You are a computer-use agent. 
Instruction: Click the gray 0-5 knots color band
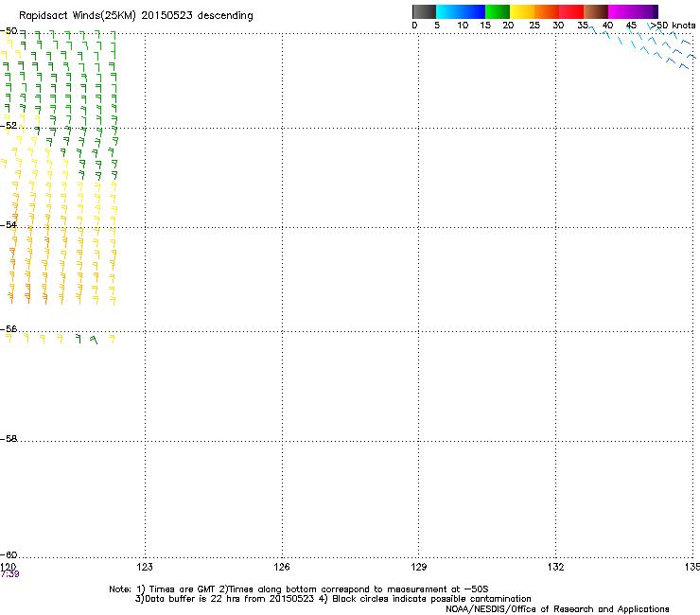coord(424,11)
